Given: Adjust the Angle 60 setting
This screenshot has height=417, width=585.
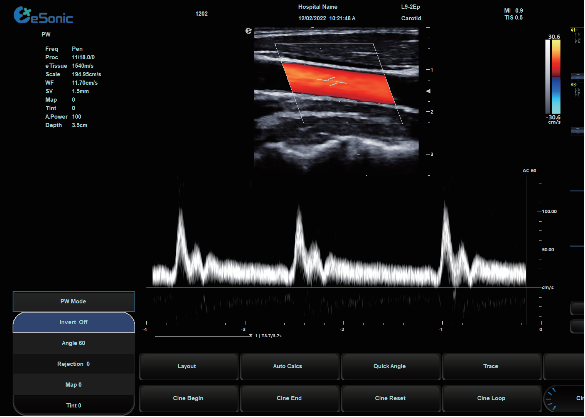Looking at the screenshot, I should point(73,343).
